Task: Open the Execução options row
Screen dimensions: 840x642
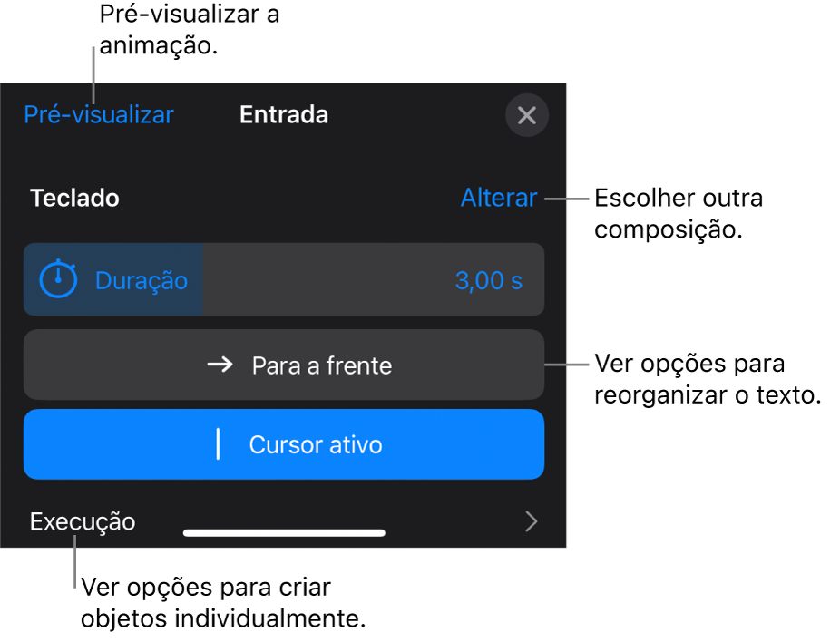Action: coord(284,521)
